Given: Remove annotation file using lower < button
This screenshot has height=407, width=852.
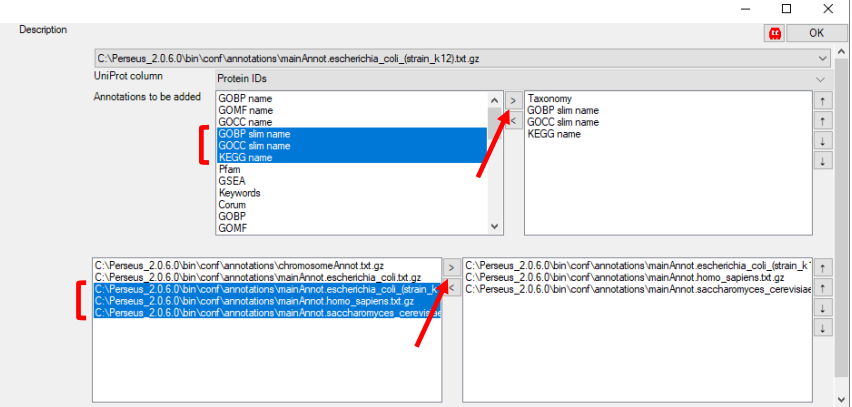Looking at the screenshot, I should (x=452, y=287).
